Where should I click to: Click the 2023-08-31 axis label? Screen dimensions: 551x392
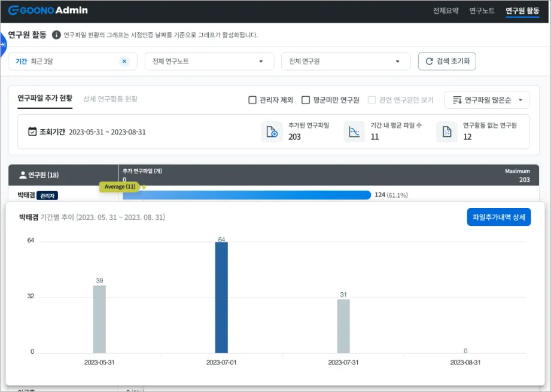[x=465, y=363]
